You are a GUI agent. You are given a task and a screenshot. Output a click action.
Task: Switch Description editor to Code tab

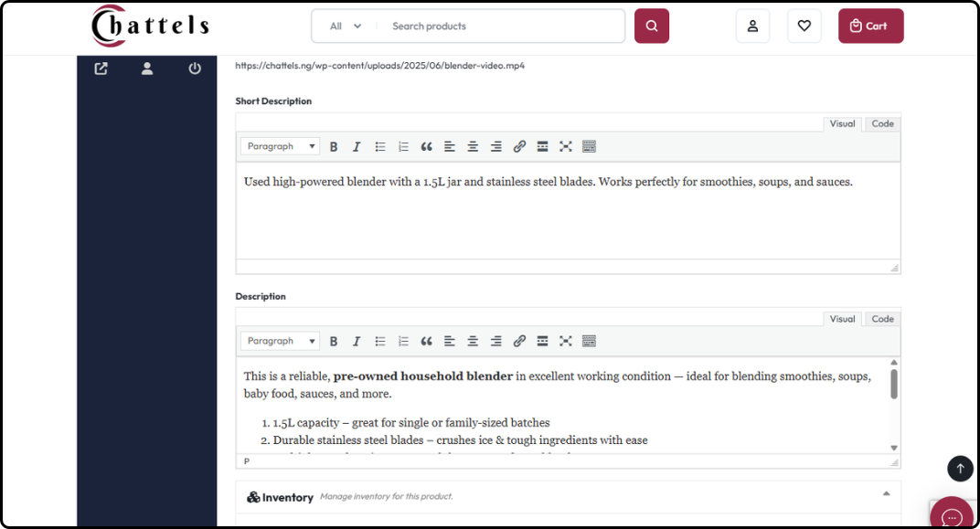coord(882,319)
